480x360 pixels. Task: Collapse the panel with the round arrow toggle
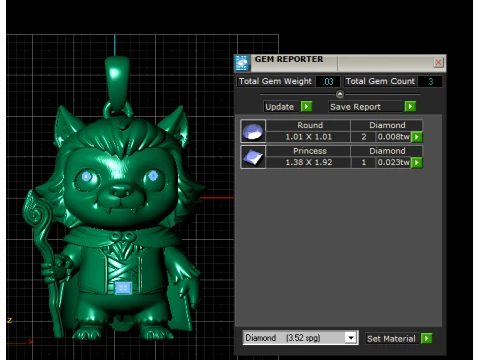click(340, 94)
